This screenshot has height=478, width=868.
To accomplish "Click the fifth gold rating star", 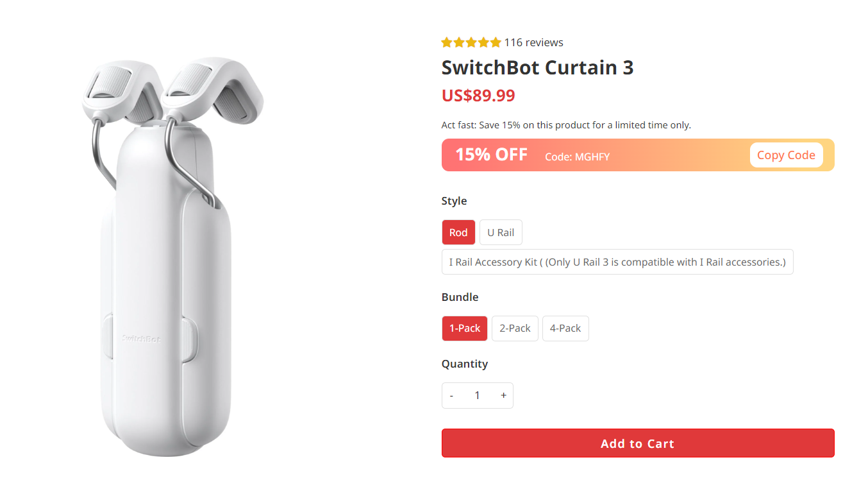I will click(x=496, y=43).
